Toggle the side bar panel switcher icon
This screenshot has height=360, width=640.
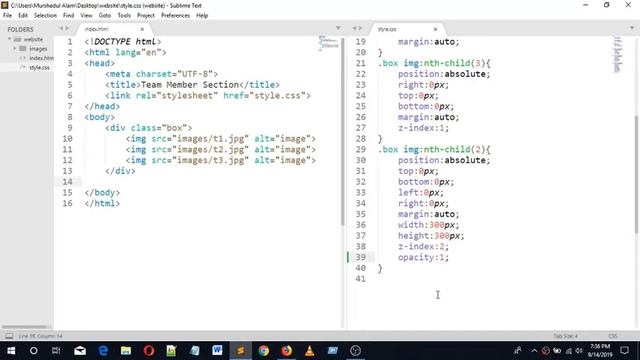[9, 336]
